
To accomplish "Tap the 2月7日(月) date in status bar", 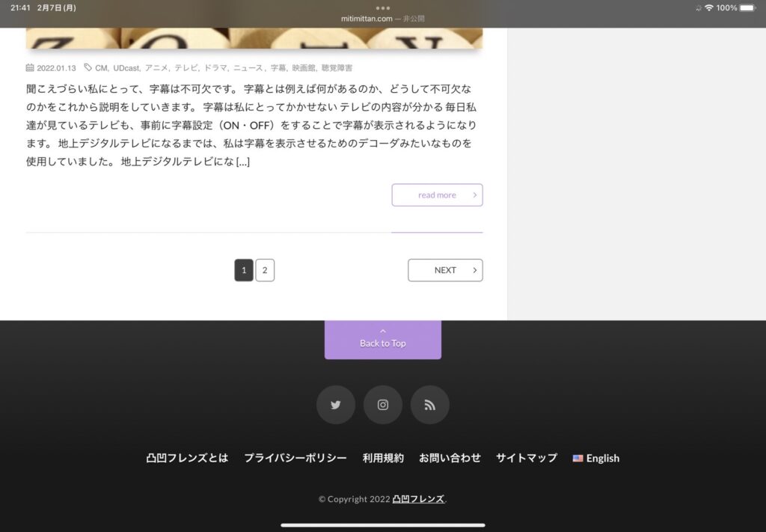I will pos(56,7).
